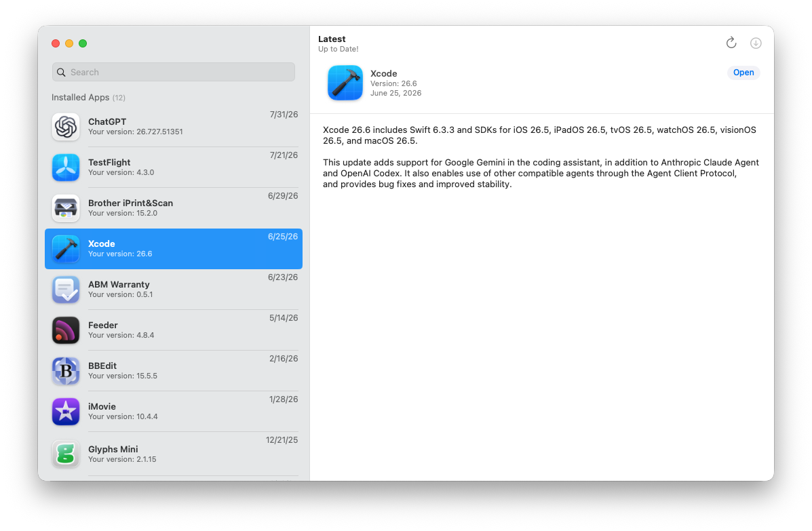Click the large Xcode icon in detail pane
This screenshot has width=812, height=531.
[345, 83]
